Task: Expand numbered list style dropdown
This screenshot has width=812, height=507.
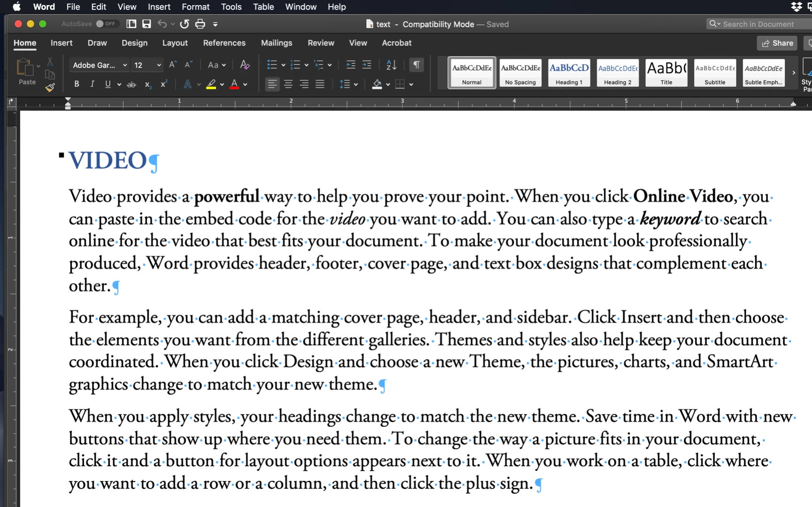Action: click(306, 65)
